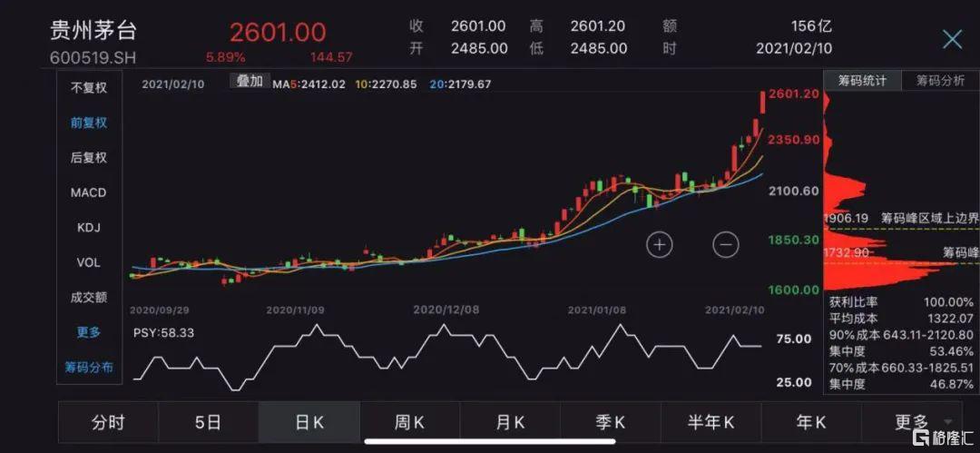Select 后复权 price adjustment option
Screen dimensions: 980x453
pyautogui.click(x=89, y=158)
